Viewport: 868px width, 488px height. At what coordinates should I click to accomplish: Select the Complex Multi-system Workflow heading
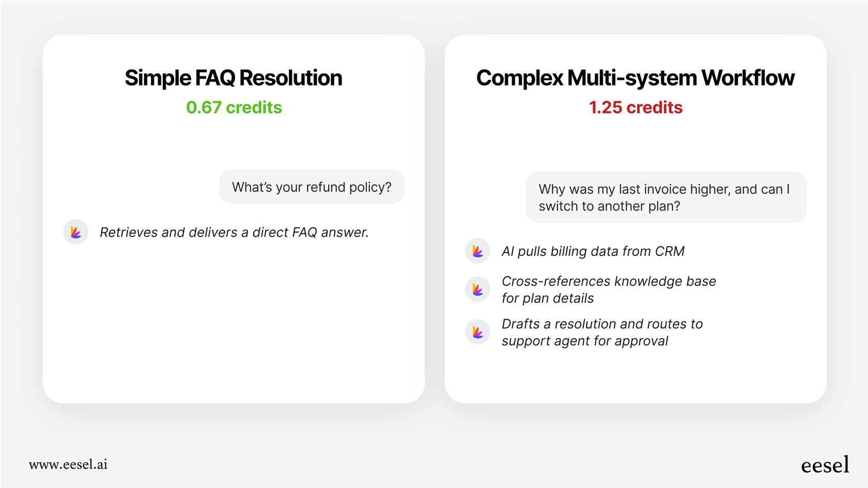[x=635, y=78]
